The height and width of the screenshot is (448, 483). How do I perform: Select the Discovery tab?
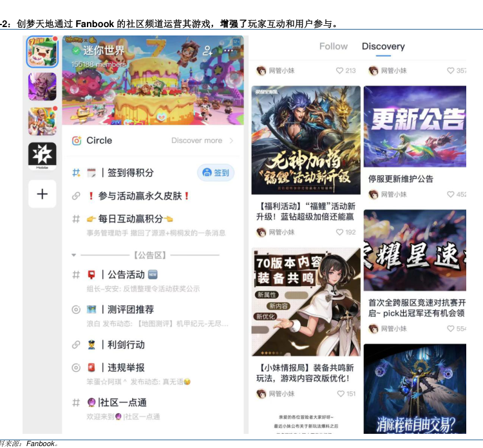click(x=383, y=46)
